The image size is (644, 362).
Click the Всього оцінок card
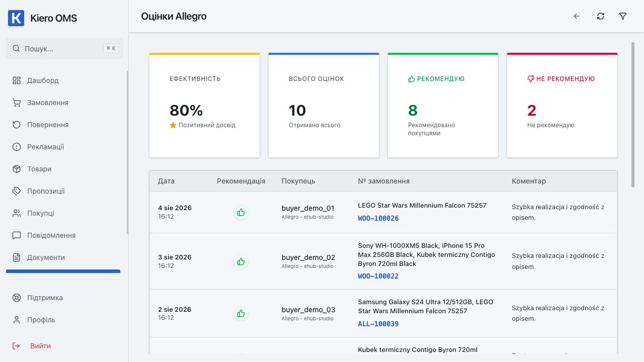[x=324, y=105]
